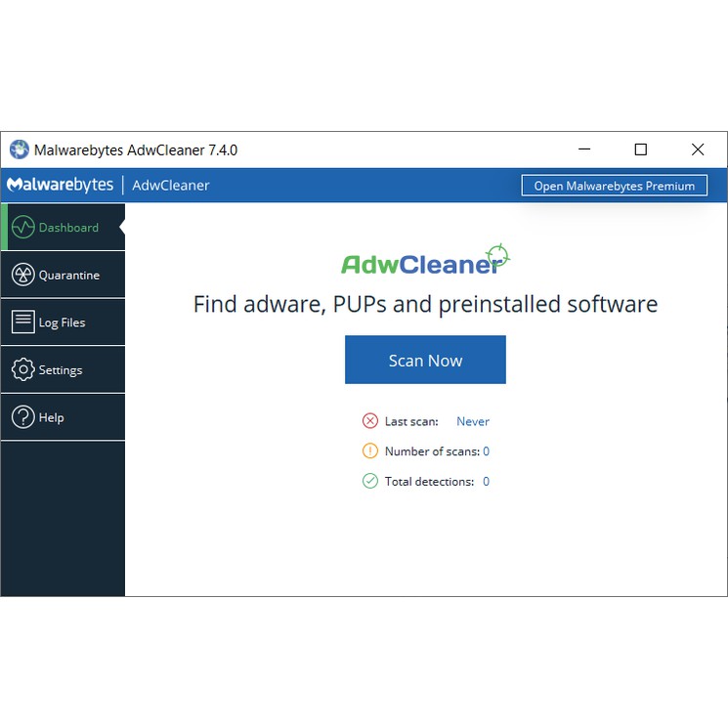
Task: Start a scan with Scan Now
Action: pos(425,360)
